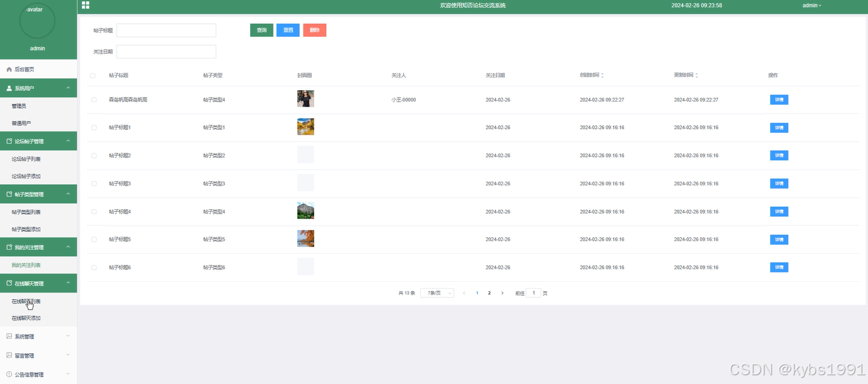Screen dimensions: 868x384
Task: Toggle the select-all checkbox in table header
Action: (x=93, y=75)
